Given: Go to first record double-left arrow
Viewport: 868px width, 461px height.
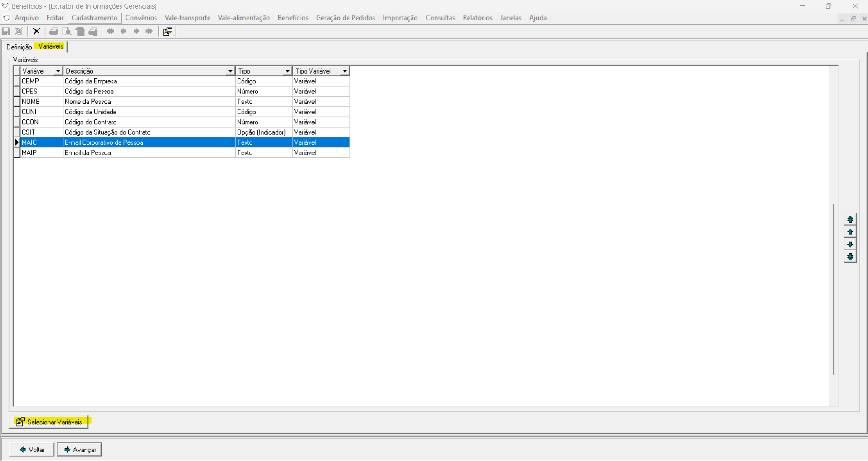Looking at the screenshot, I should coord(111,31).
